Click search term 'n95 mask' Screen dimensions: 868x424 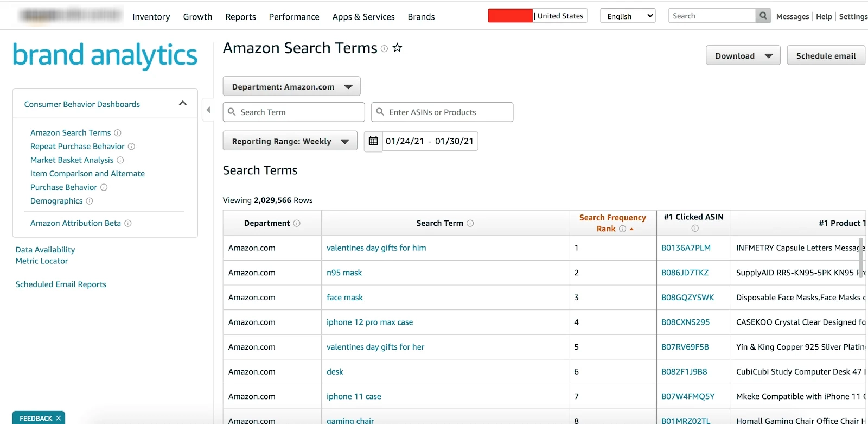(x=344, y=273)
